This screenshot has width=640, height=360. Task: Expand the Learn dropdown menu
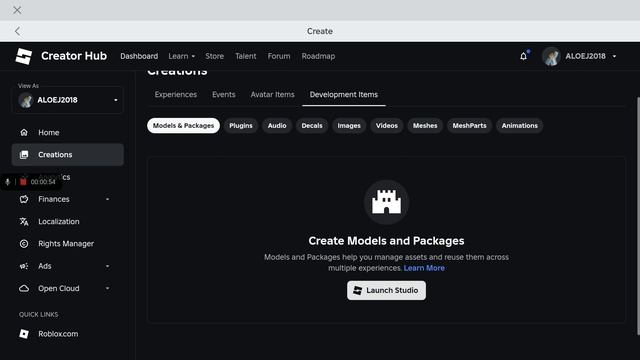[x=182, y=56]
